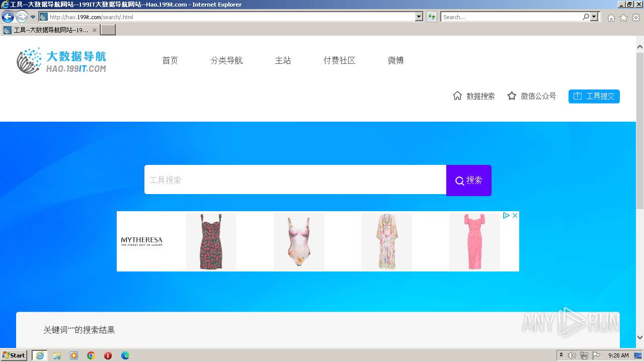This screenshot has height=362, width=644.
Task: Show hidden system tray icons
Action: (x=561, y=355)
